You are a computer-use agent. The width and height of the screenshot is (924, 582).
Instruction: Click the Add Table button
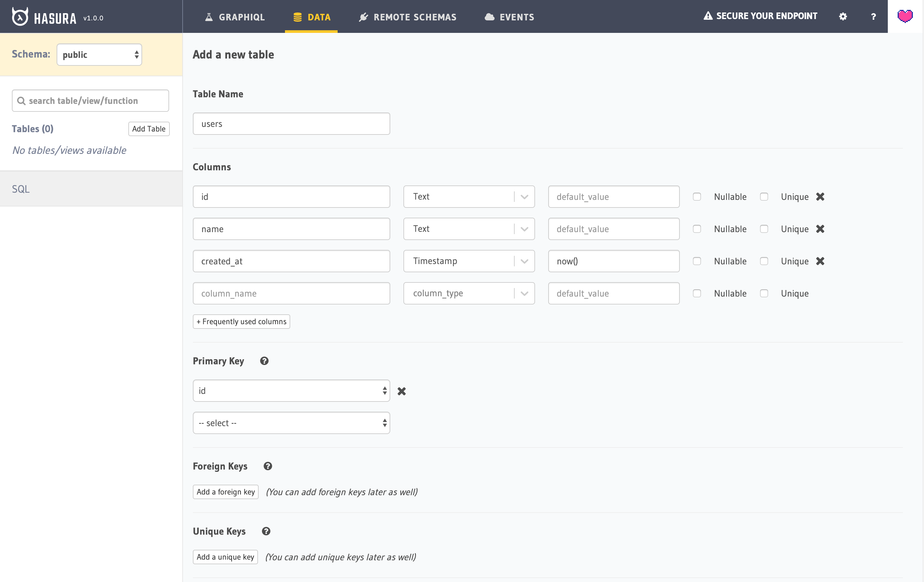(148, 129)
